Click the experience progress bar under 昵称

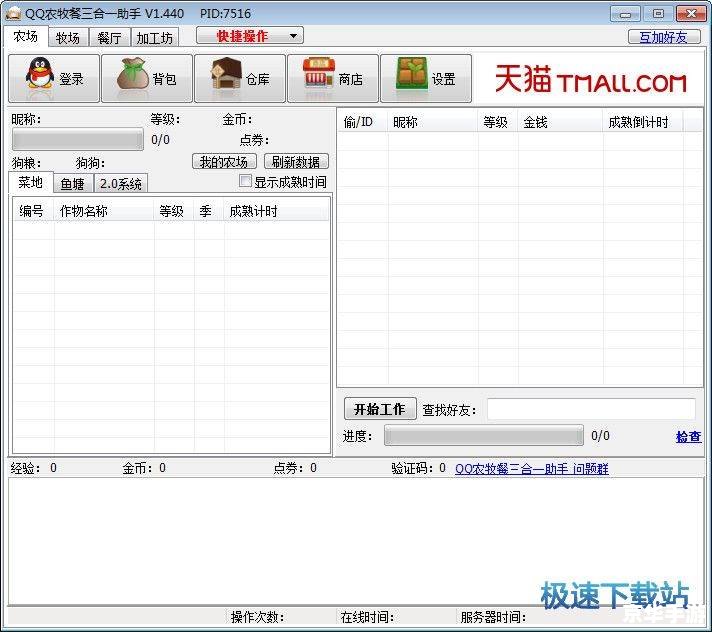[78, 139]
